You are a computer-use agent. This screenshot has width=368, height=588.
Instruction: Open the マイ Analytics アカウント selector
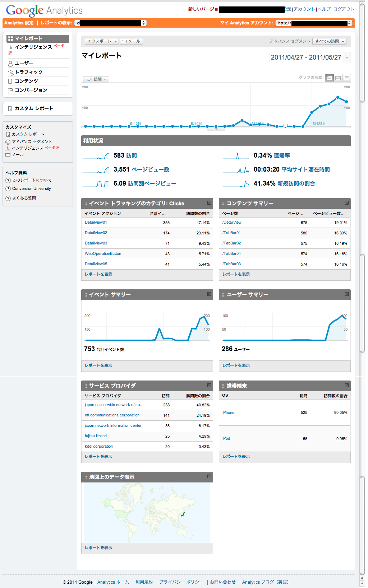[314, 23]
